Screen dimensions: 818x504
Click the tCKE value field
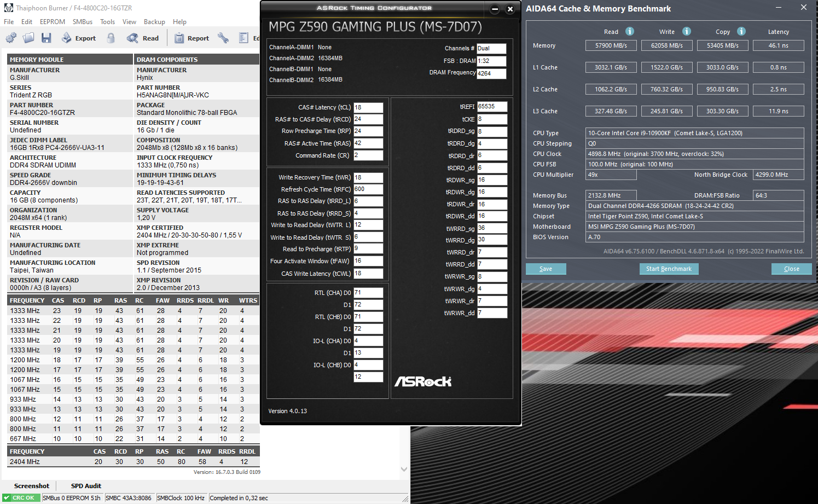[x=492, y=119]
